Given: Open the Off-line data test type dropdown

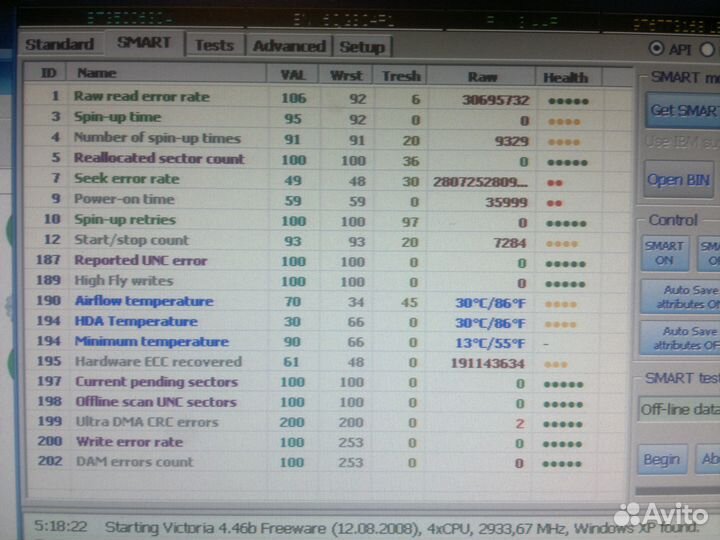Looking at the screenshot, I should [678, 409].
